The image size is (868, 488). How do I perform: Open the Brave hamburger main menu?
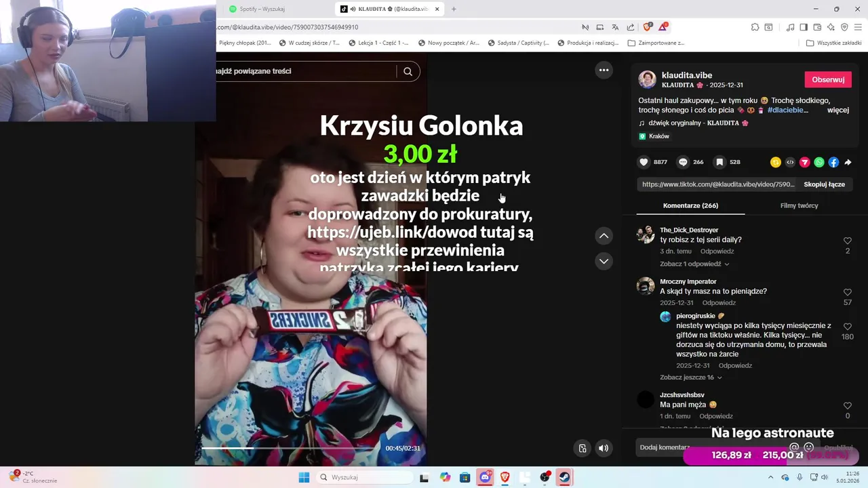pyautogui.click(x=858, y=27)
